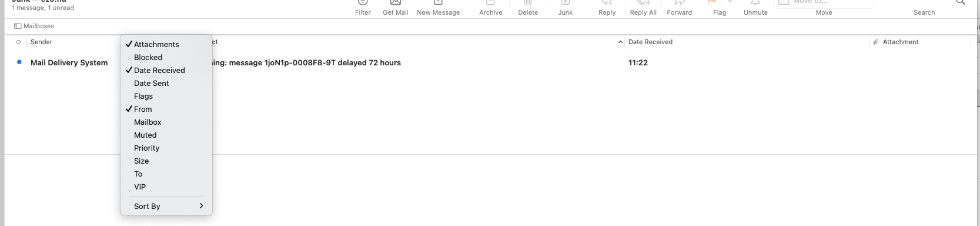
Task: Click the blue unread dot of the message
Action: point(19,62)
